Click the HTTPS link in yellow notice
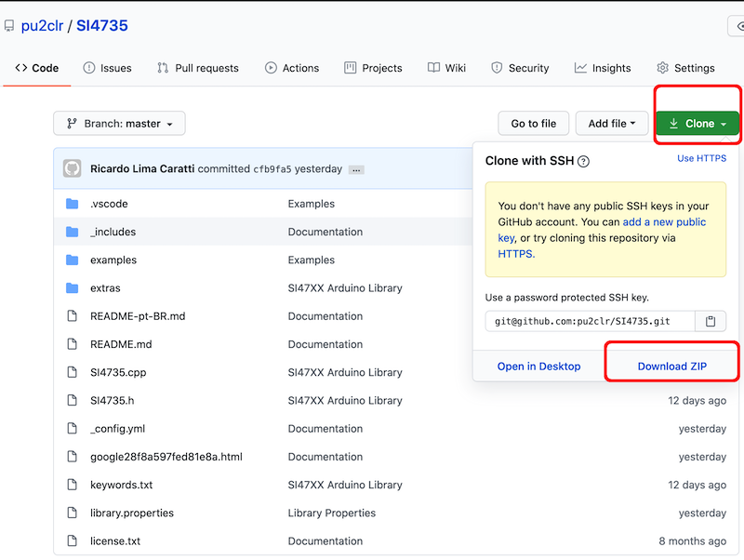 pyautogui.click(x=516, y=254)
